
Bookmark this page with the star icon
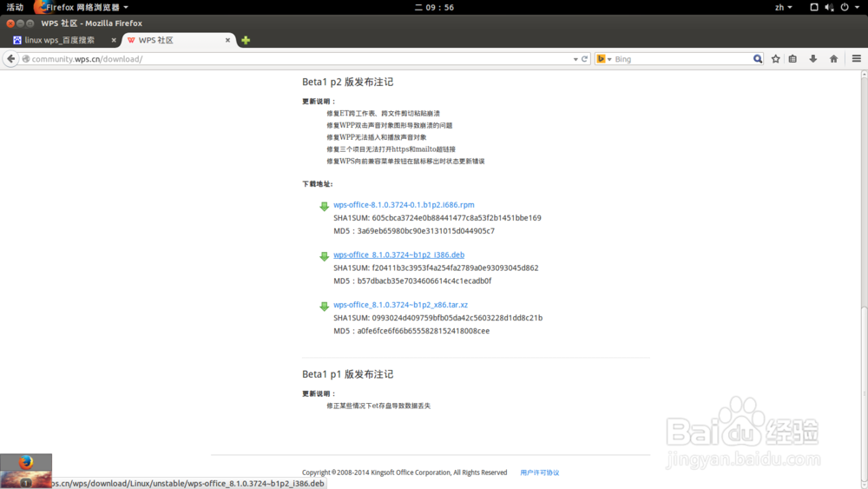coord(775,59)
